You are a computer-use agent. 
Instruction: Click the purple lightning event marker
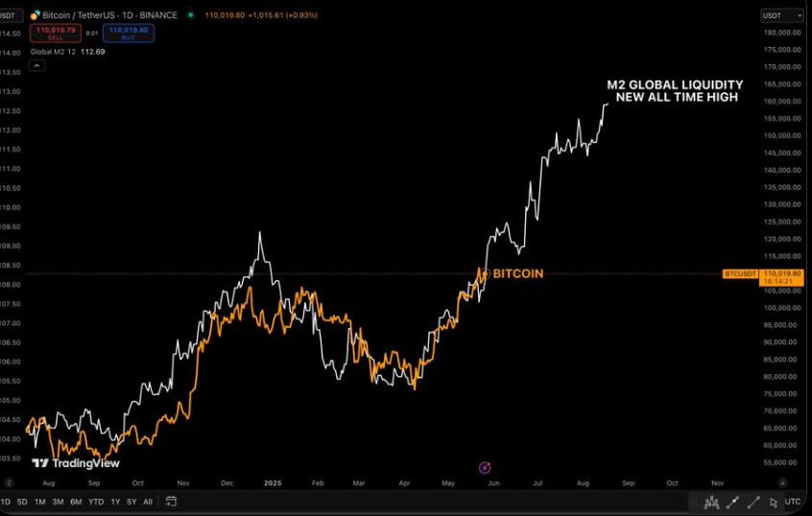[485, 468]
